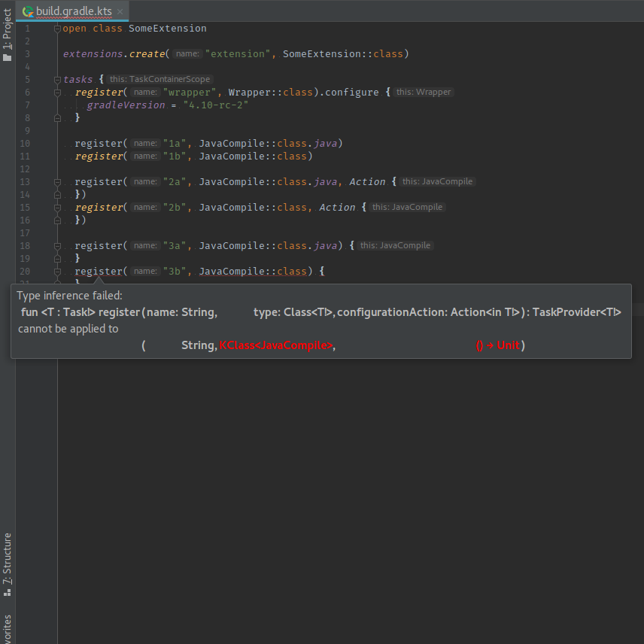
Task: Click the tasks keyword on line 5
Action: coord(78,79)
